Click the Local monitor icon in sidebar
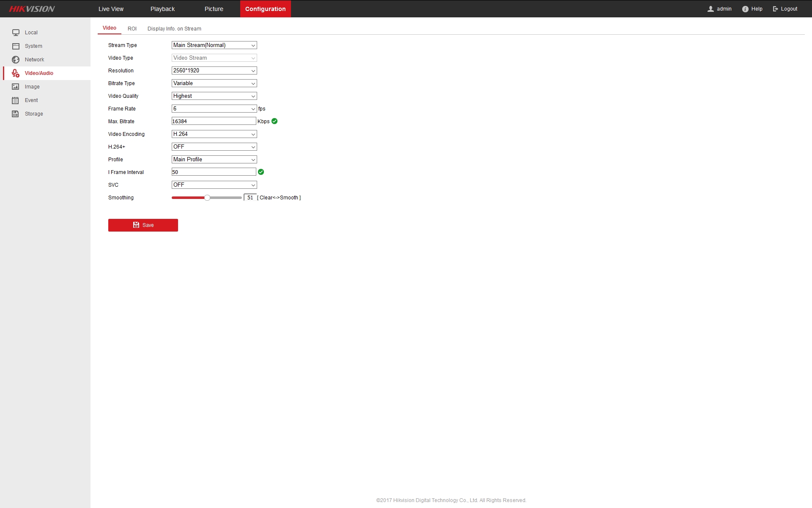The height and width of the screenshot is (508, 812). 16,33
